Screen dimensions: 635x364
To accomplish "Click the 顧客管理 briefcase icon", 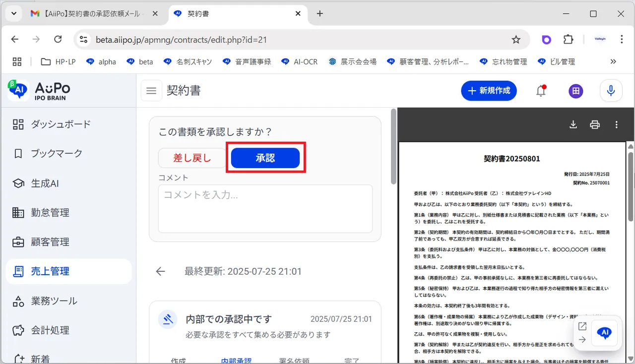I will click(x=18, y=242).
